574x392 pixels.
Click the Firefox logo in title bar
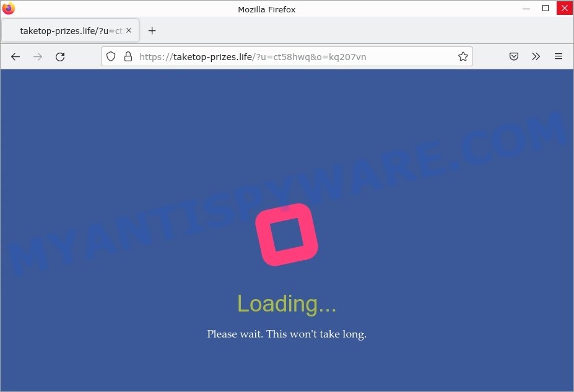9,8
